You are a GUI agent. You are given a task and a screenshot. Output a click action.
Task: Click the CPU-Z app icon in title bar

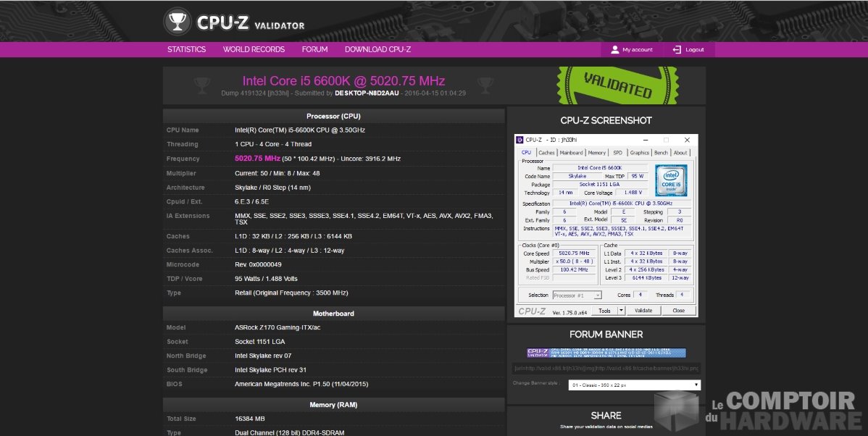point(519,140)
